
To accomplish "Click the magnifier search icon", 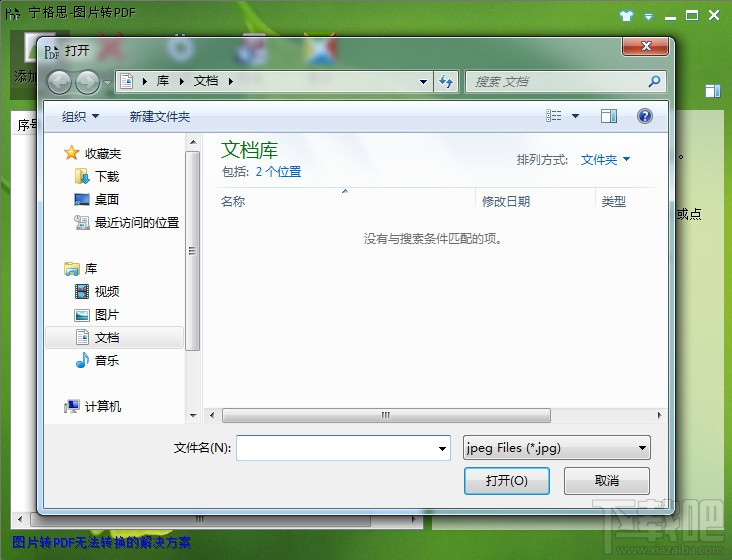I will [655, 81].
